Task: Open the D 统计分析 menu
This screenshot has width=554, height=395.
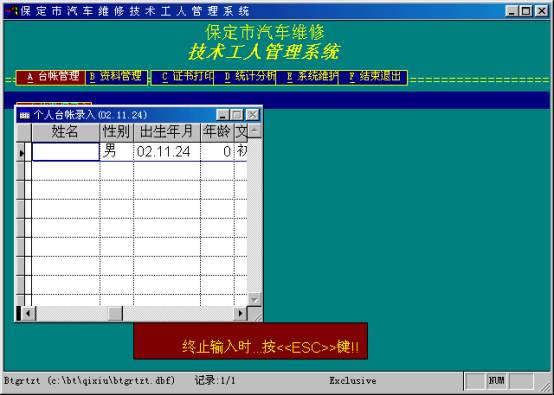Action: point(245,77)
